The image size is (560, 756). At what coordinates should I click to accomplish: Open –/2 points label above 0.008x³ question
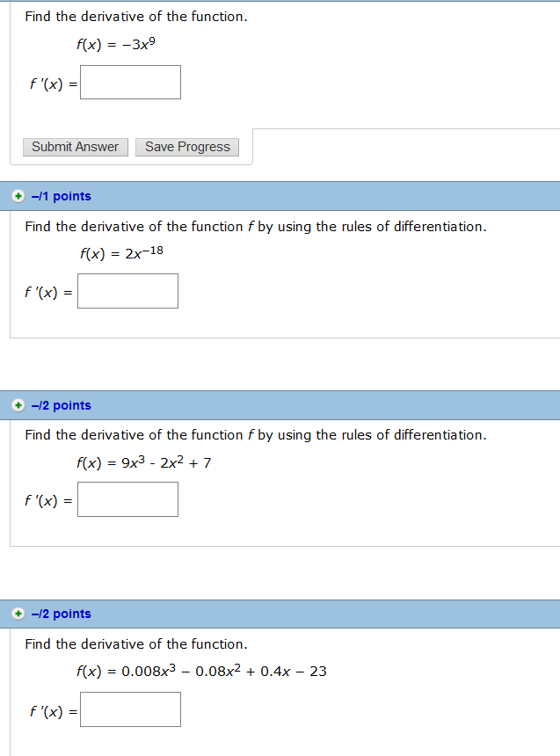click(x=62, y=614)
